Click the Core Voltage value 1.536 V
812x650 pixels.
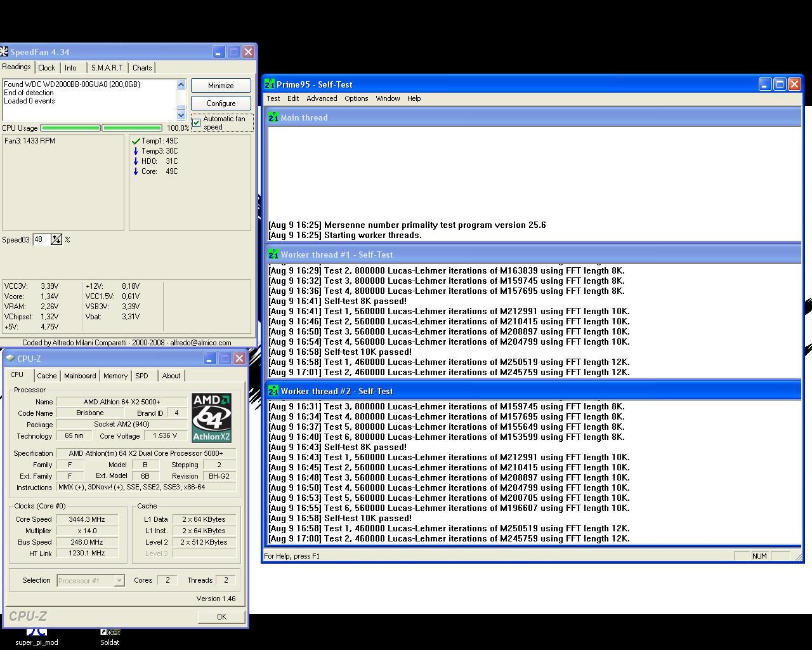click(165, 435)
